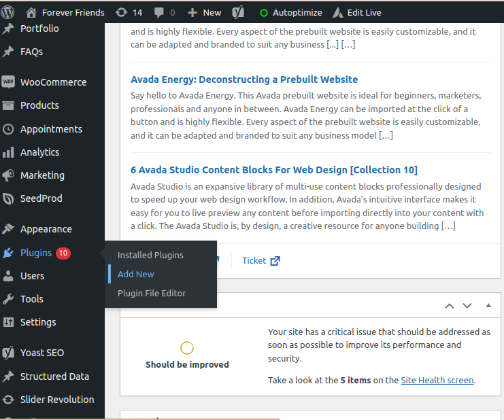This screenshot has height=420, width=504.
Task: Click the Ticket external link
Action: pos(261,260)
